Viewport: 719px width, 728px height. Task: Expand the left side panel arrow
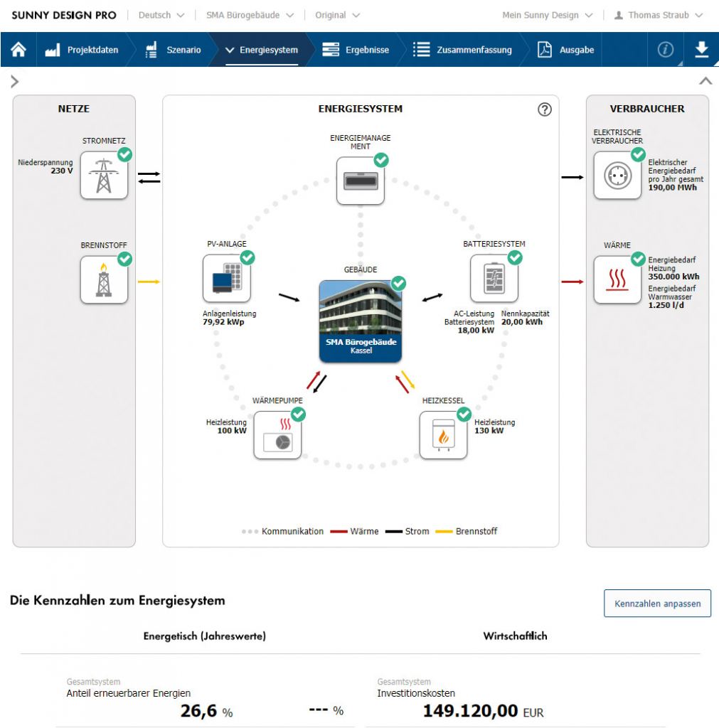15,82
